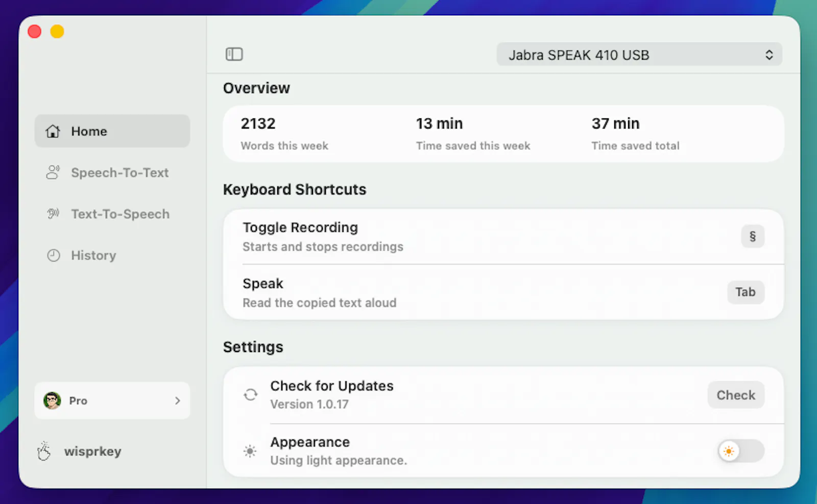Open the Speech-To-Text section
This screenshot has height=504, width=817.
(x=112, y=172)
